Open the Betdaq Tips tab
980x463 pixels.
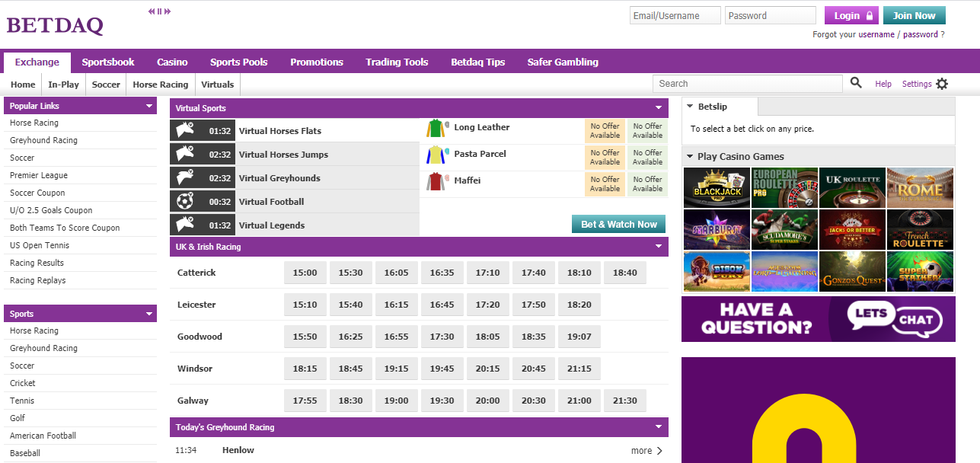(x=478, y=62)
